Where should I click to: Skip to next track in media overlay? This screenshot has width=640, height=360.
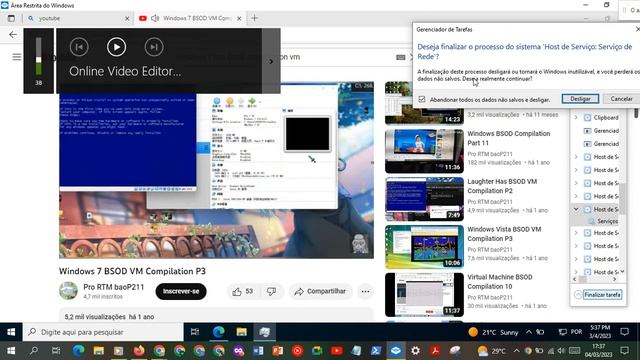point(154,47)
